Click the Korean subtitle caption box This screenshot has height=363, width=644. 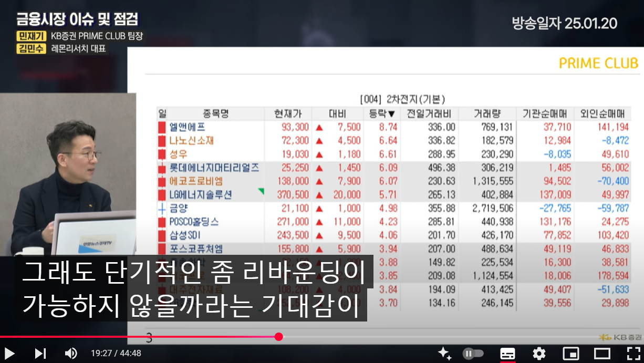tap(194, 288)
